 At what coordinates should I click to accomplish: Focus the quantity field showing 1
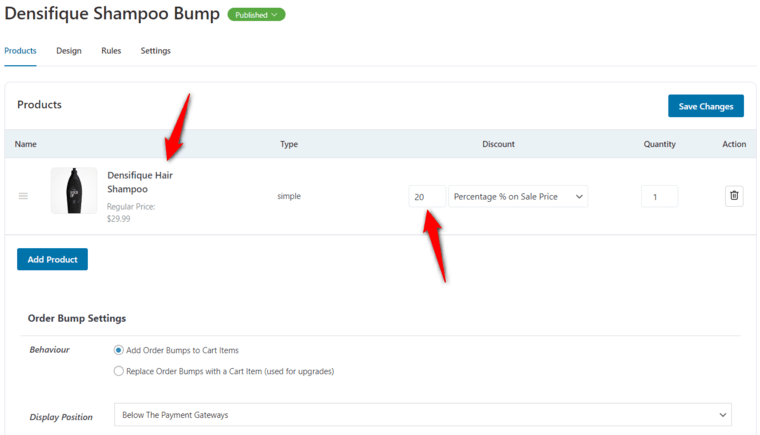(659, 196)
